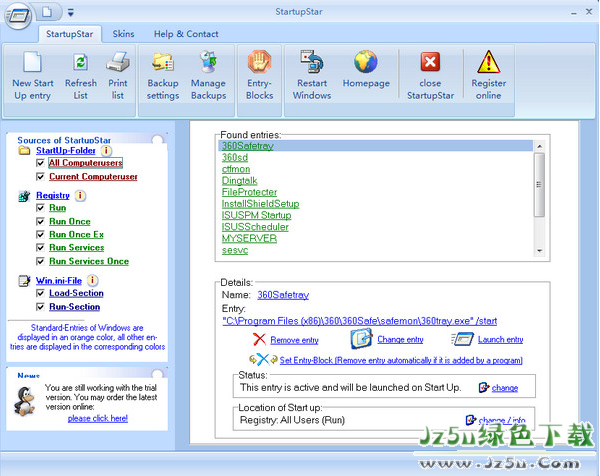Open Homepage with the globe icon
This screenshot has height=476, width=600.
[366, 61]
